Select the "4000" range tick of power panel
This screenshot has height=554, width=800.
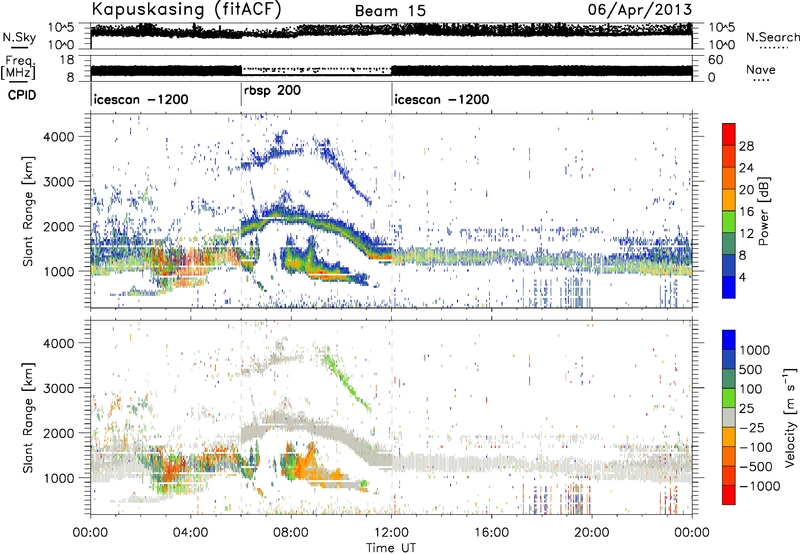[x=58, y=137]
